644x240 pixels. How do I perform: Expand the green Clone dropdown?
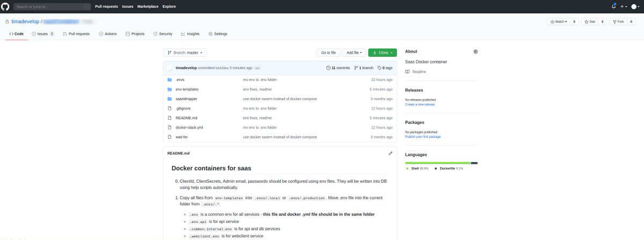pos(382,52)
